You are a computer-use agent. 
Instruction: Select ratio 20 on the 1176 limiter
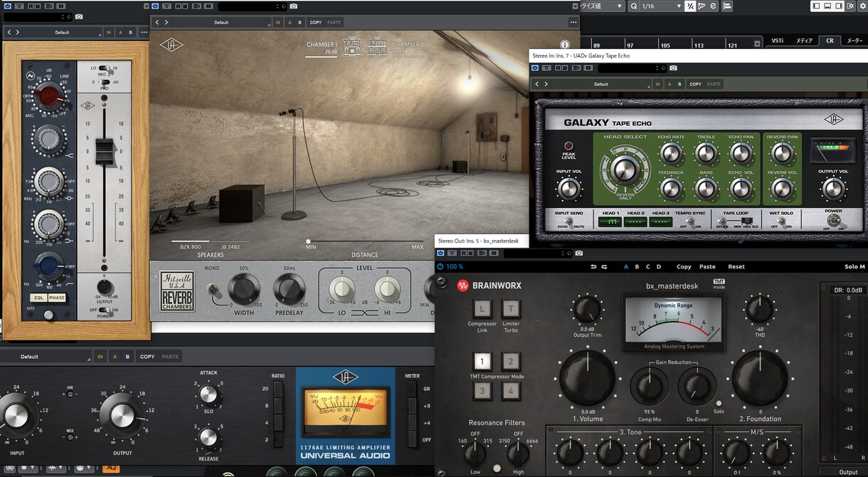[x=277, y=389]
